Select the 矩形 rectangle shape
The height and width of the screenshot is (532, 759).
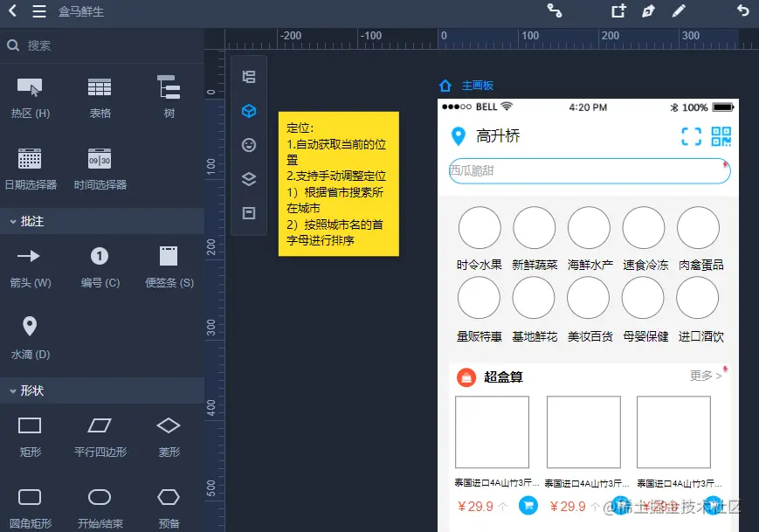pyautogui.click(x=30, y=436)
